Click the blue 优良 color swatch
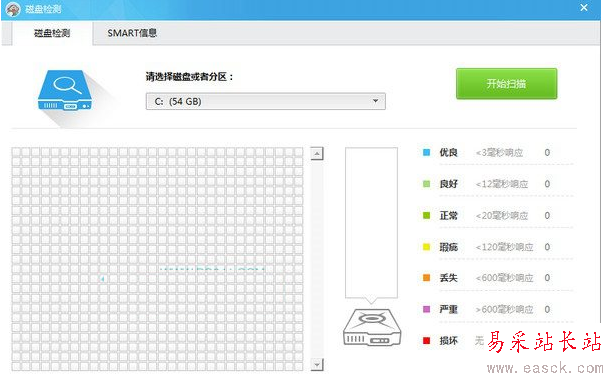The height and width of the screenshot is (383, 604). 426,153
